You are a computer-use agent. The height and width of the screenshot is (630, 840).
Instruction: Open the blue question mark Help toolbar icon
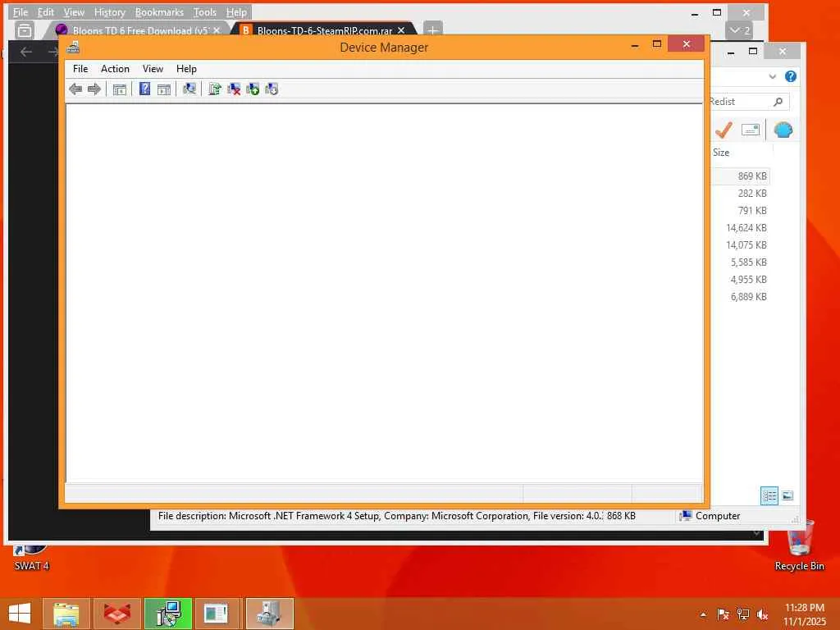(x=144, y=89)
